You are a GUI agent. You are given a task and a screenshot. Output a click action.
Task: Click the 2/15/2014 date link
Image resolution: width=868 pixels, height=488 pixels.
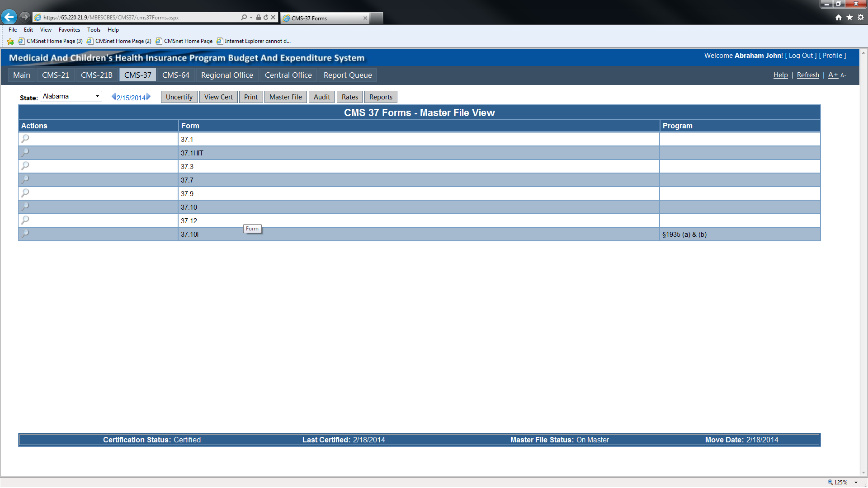pos(131,98)
